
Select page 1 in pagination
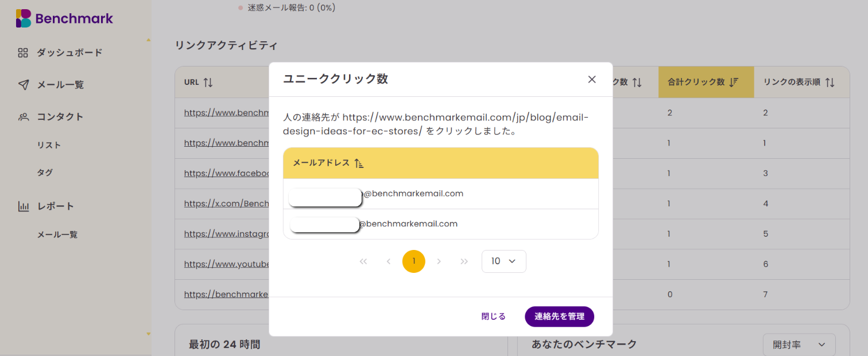point(414,261)
